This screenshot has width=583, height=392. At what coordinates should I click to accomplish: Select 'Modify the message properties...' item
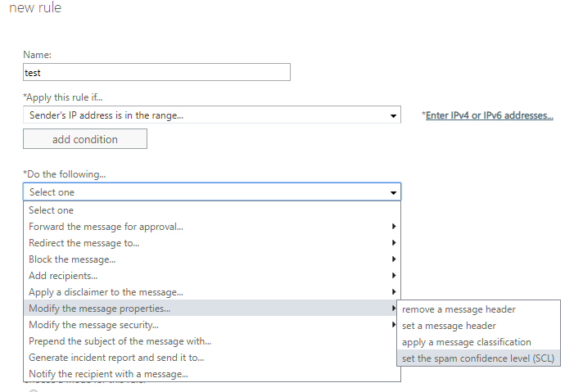point(99,309)
